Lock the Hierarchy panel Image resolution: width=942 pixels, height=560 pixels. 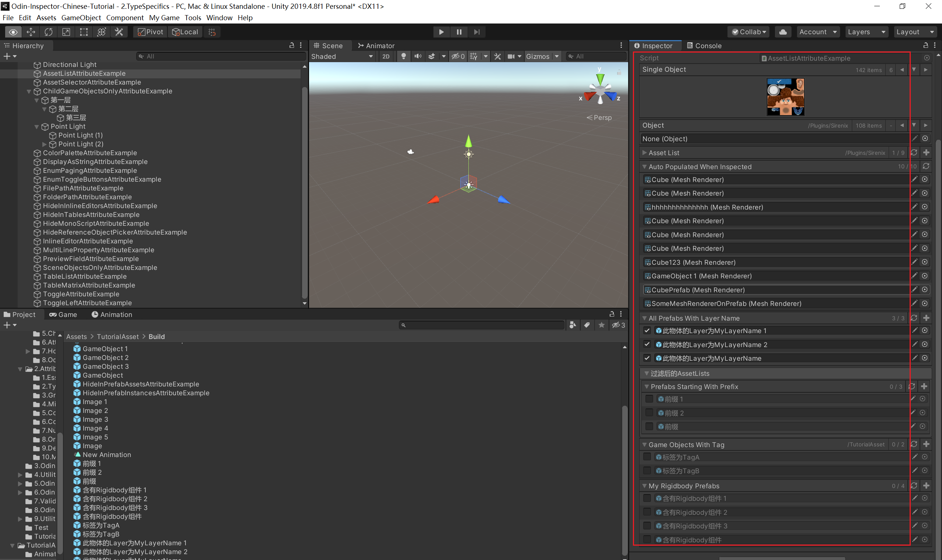click(x=292, y=45)
